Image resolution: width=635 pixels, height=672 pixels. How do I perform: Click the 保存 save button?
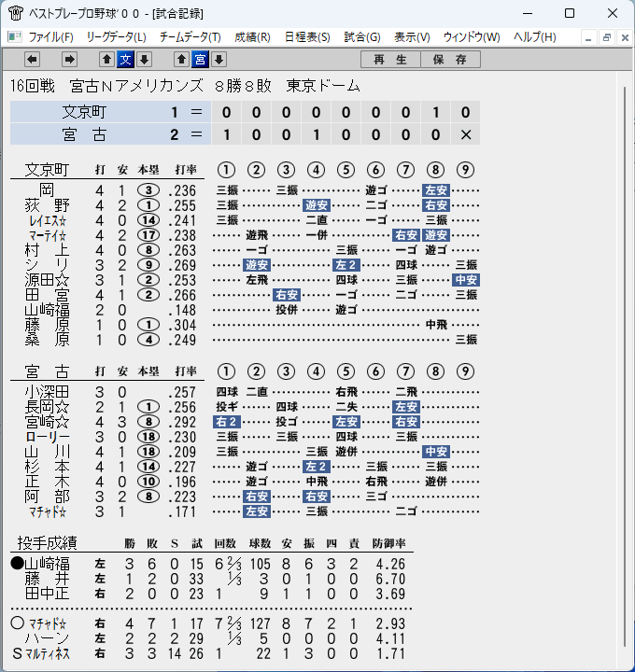(450, 59)
